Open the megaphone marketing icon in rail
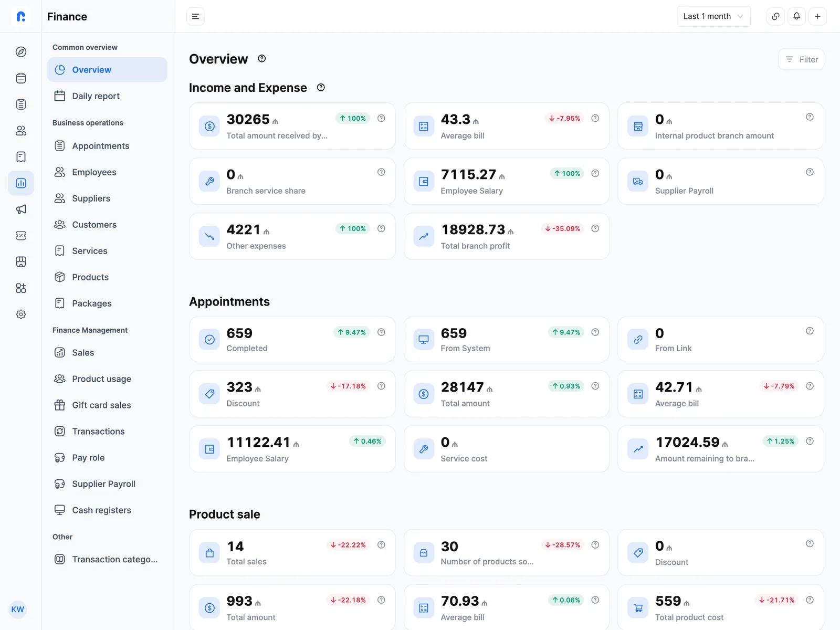 [x=21, y=209]
